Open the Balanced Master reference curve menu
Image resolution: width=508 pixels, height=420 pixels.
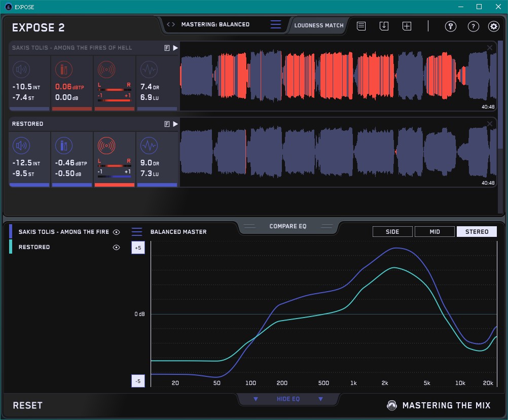point(137,232)
